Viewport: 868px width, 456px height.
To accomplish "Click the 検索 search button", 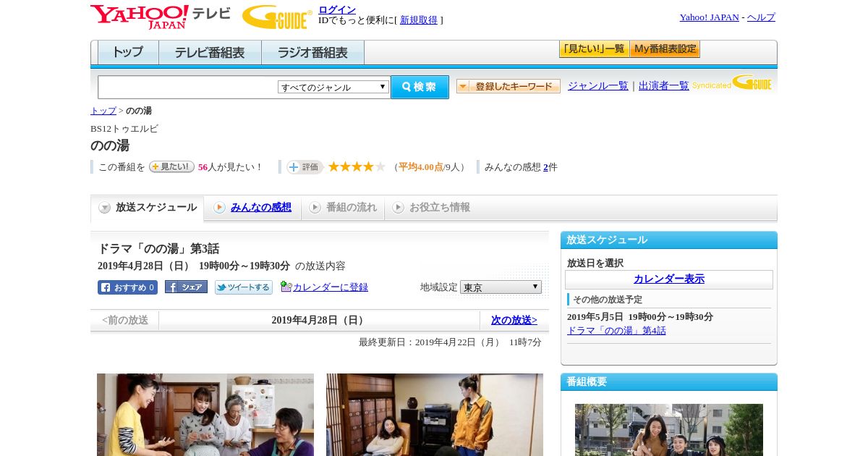I will (420, 87).
